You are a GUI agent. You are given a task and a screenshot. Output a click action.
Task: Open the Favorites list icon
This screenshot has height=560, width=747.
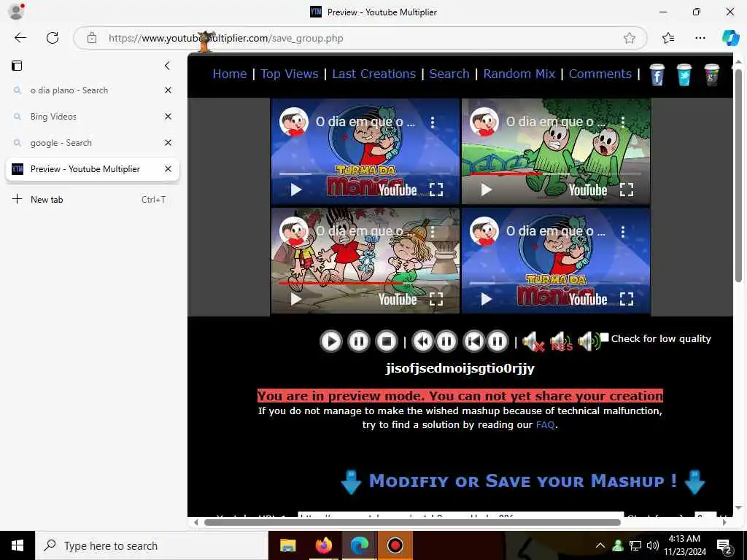668,38
